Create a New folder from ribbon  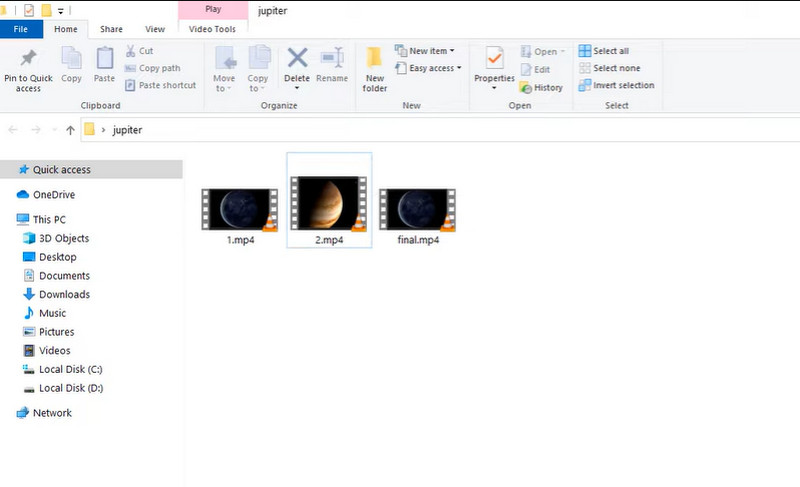click(x=374, y=69)
